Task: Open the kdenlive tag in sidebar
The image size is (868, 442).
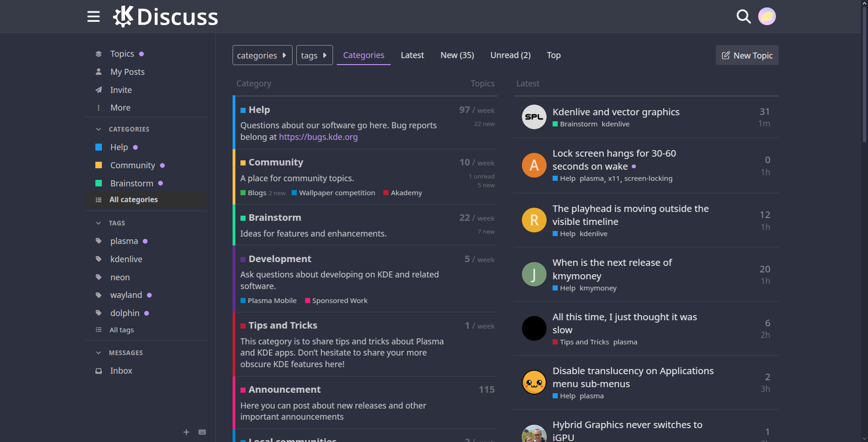Action: tap(126, 259)
